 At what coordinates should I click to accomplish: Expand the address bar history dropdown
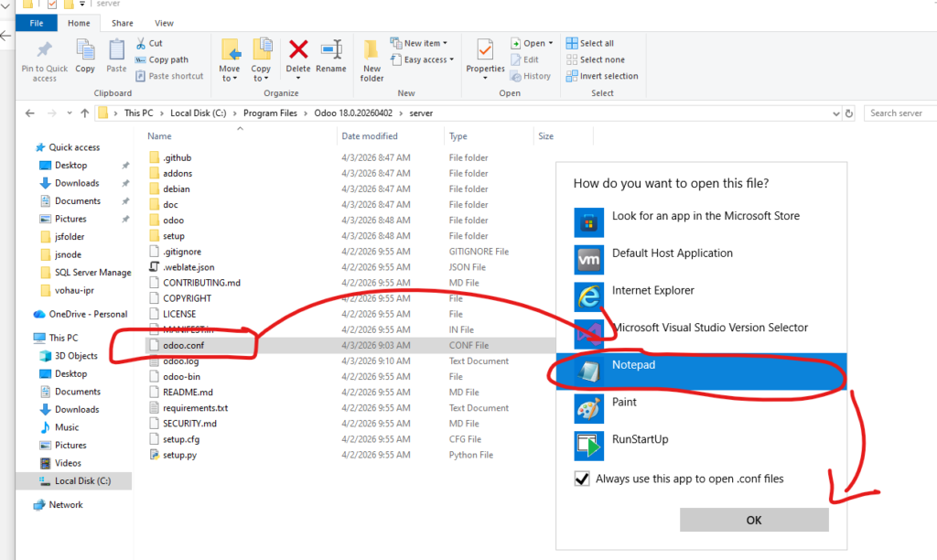pyautogui.click(x=835, y=113)
